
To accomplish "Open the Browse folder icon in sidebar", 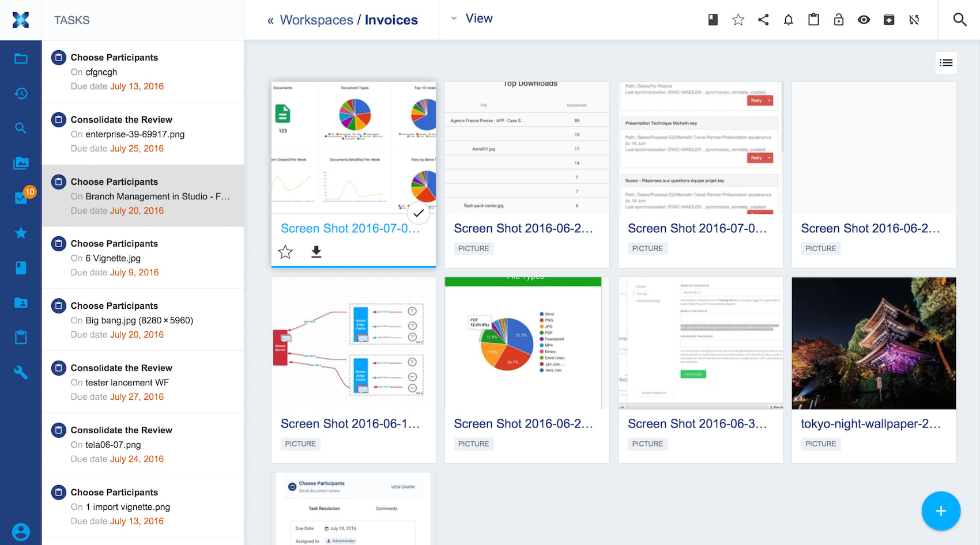I will click(21, 59).
